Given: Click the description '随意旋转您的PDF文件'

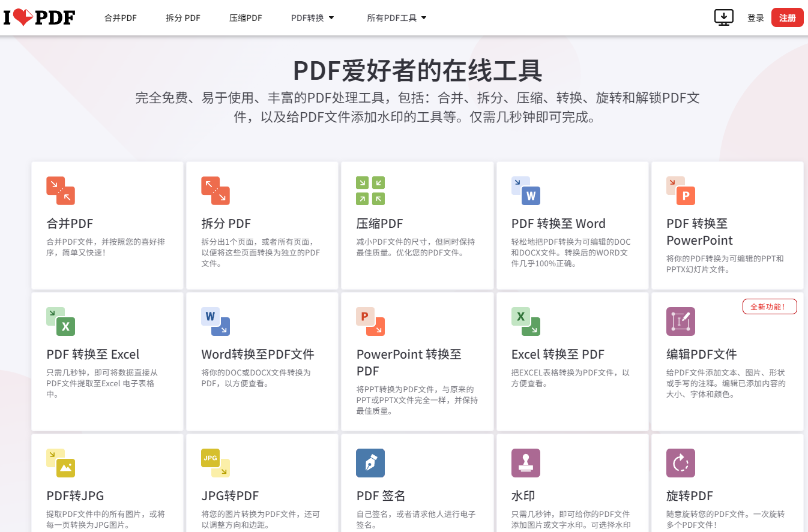Looking at the screenshot, I should click(725, 519).
